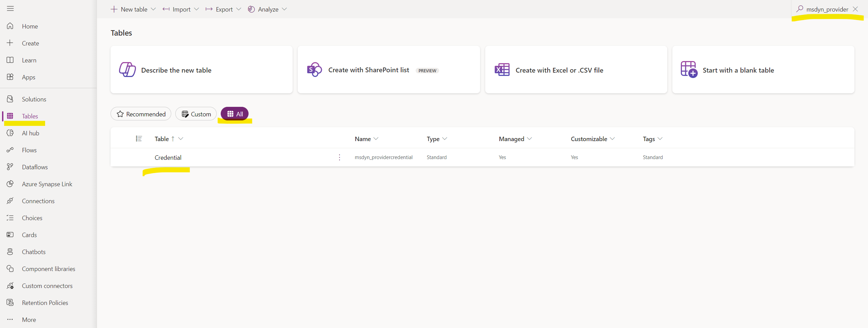Open the Type column filter dropdown

(x=445, y=139)
